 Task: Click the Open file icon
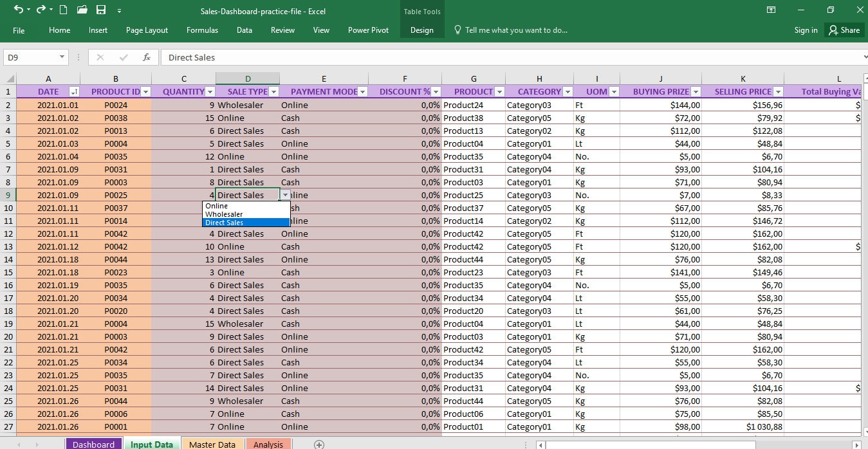82,8
